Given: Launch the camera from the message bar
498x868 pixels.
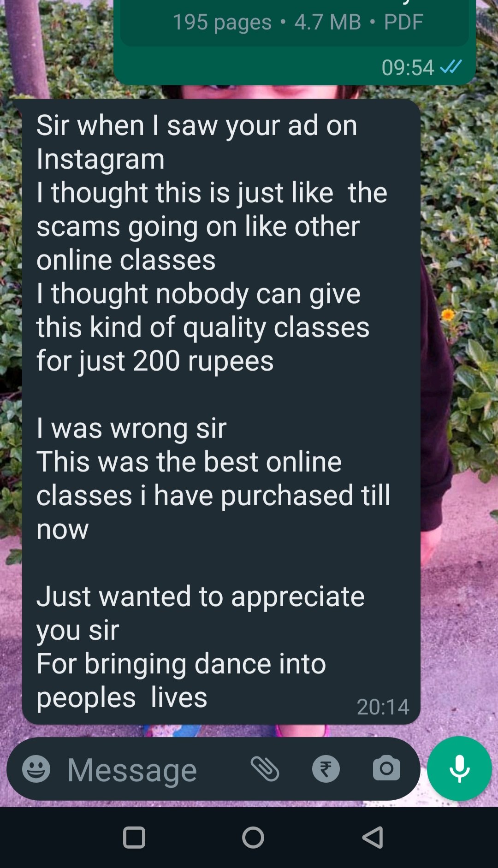Looking at the screenshot, I should coord(386,768).
